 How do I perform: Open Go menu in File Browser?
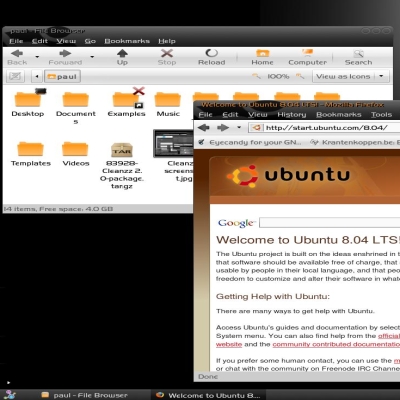(90, 41)
